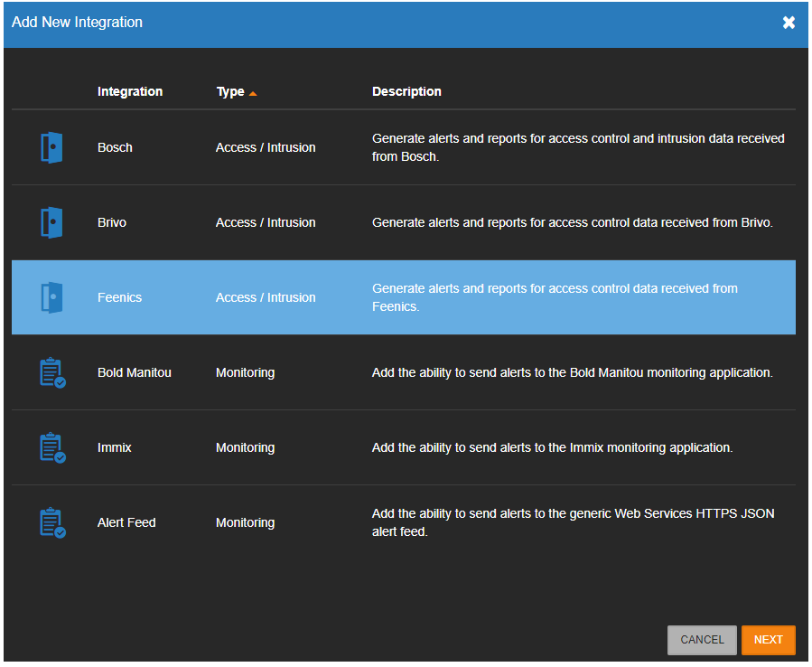This screenshot has height=667, width=812.
Task: Click the Alert Feed clipboard icon
Action: 52,523
